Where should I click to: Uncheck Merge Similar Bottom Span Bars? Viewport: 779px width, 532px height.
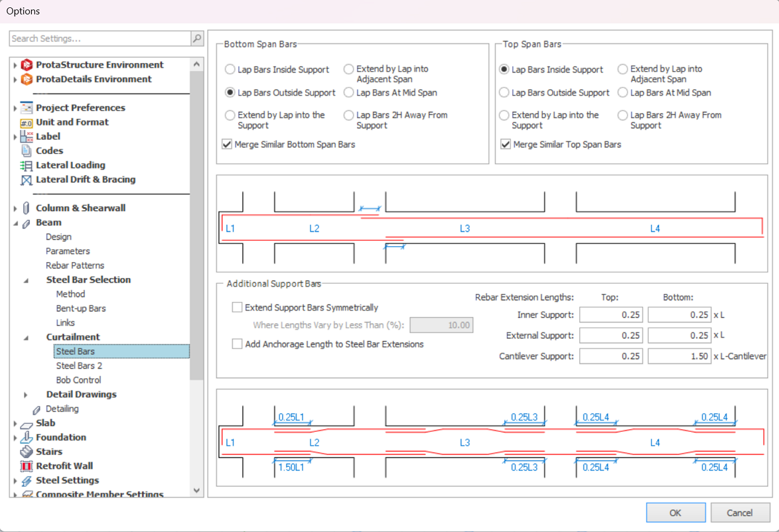[227, 145]
